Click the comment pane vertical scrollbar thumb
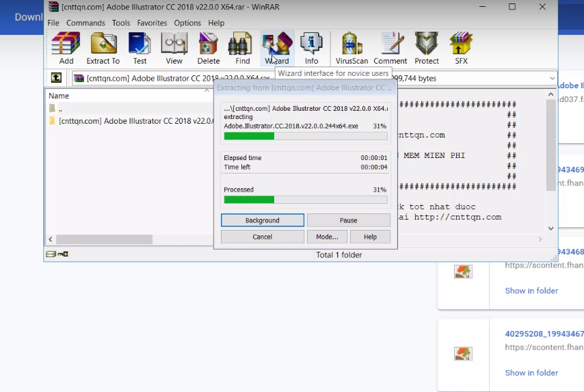 tap(551, 145)
